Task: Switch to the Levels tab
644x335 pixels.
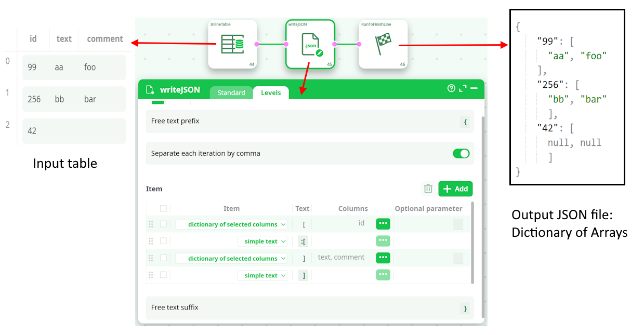Action: pos(271,92)
